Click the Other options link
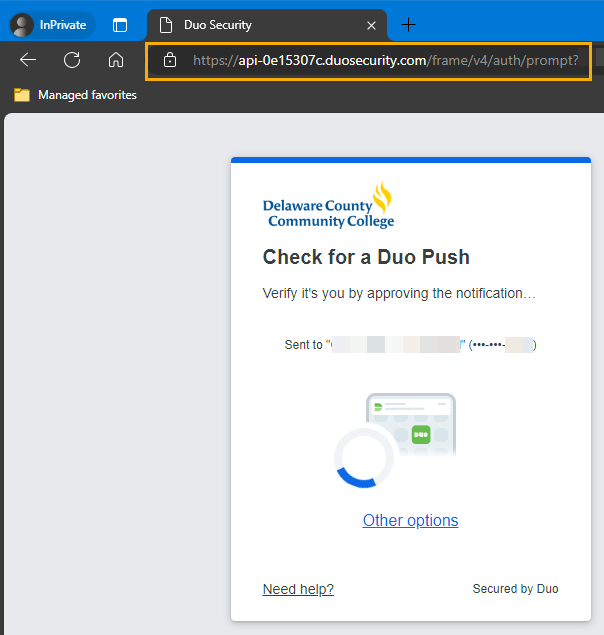This screenshot has width=604, height=635. coord(410,520)
